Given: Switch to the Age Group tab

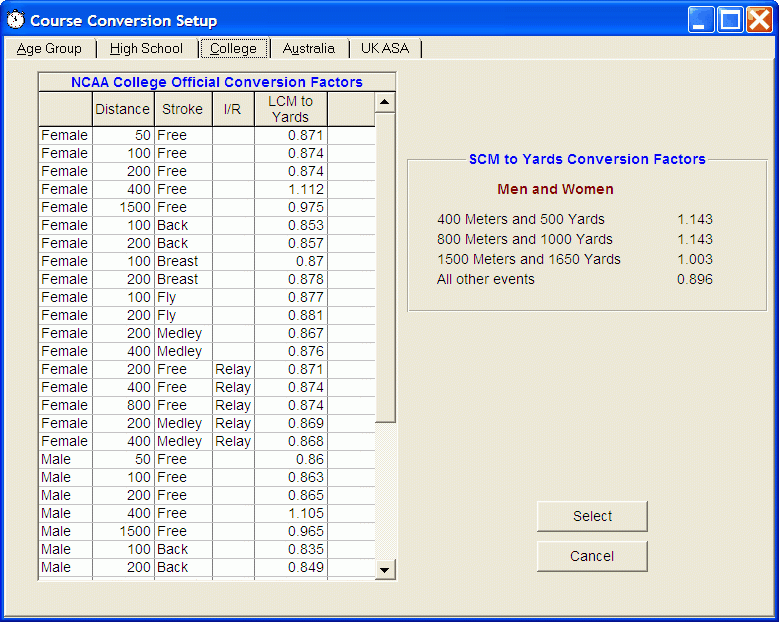Looking at the screenshot, I should 49,48.
